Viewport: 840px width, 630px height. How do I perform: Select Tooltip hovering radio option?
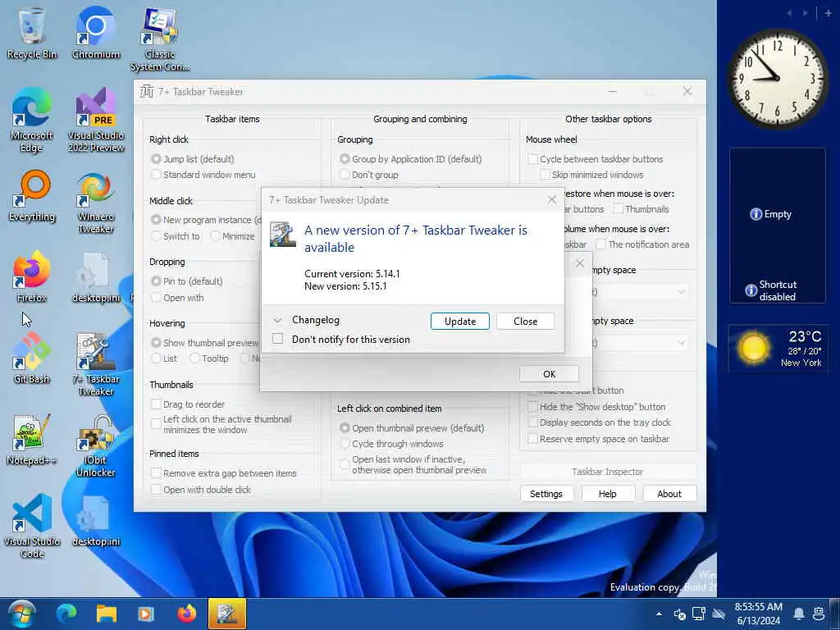coord(194,358)
